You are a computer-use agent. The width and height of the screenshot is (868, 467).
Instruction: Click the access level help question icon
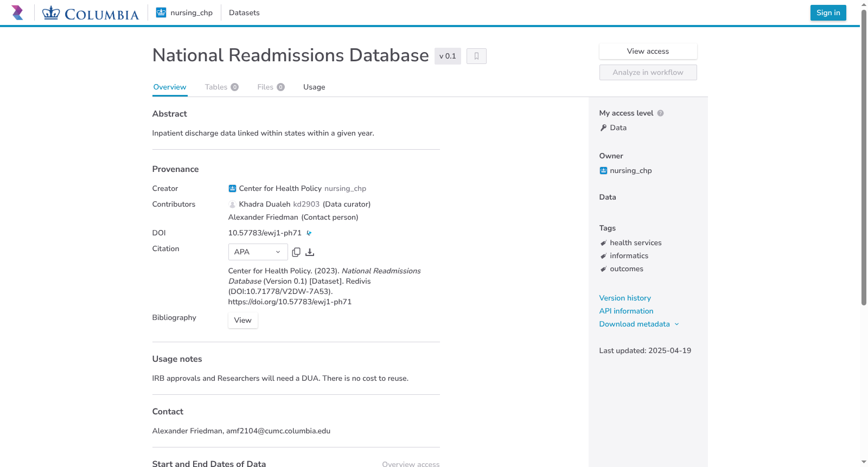[x=660, y=113]
